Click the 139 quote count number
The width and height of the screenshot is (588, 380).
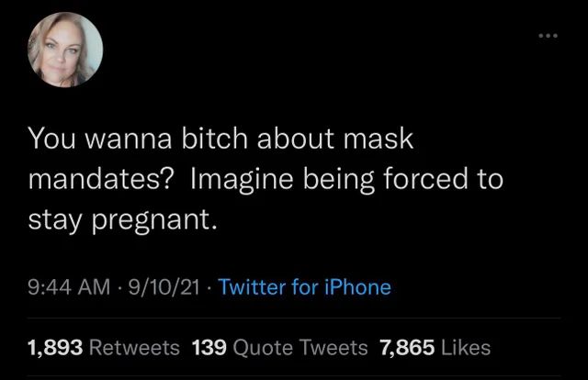tap(209, 348)
